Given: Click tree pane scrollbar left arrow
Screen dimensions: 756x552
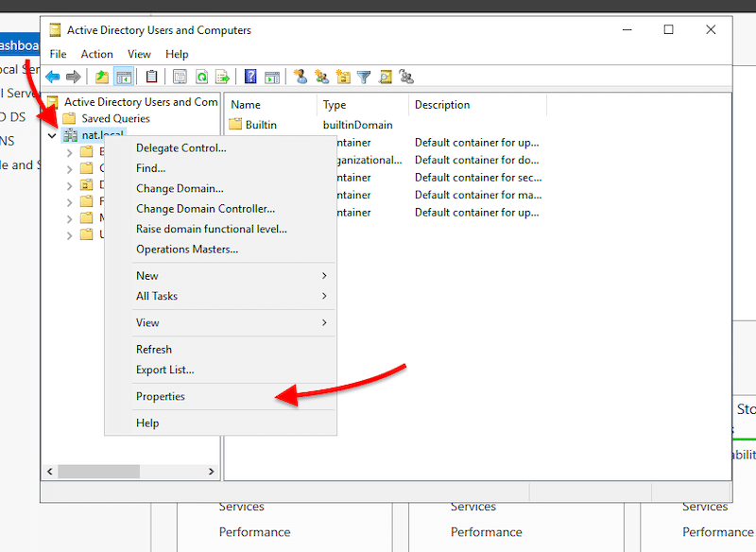Looking at the screenshot, I should 50,472.
